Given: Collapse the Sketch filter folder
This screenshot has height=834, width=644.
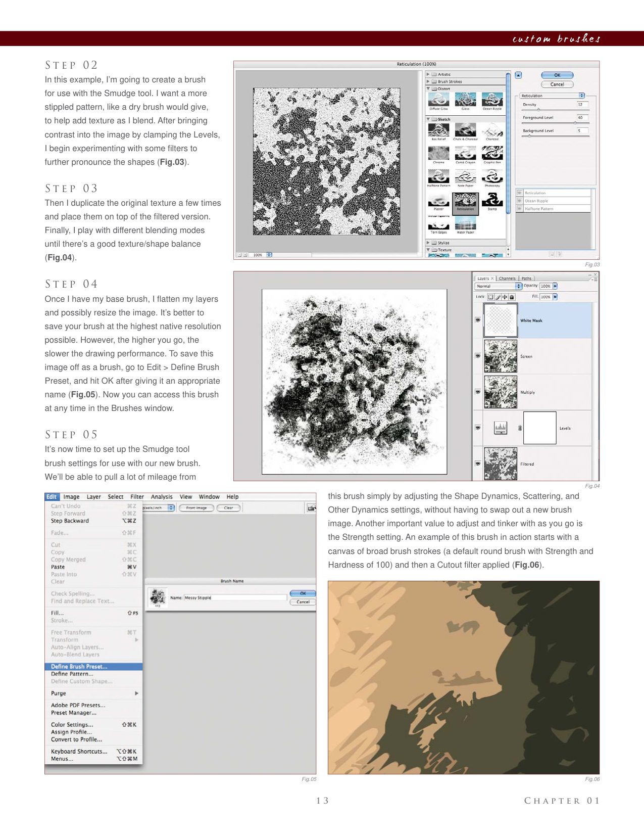Looking at the screenshot, I should coord(428,119).
